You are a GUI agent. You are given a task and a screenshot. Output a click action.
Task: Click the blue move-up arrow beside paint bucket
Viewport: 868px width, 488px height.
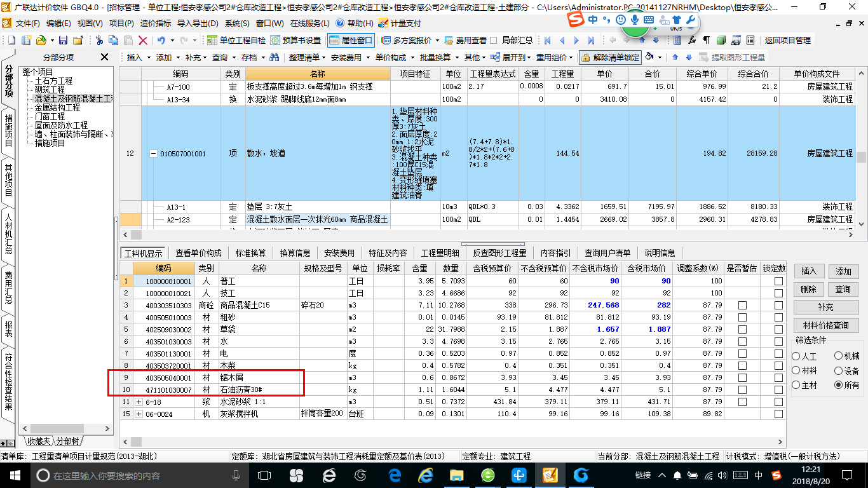point(675,57)
